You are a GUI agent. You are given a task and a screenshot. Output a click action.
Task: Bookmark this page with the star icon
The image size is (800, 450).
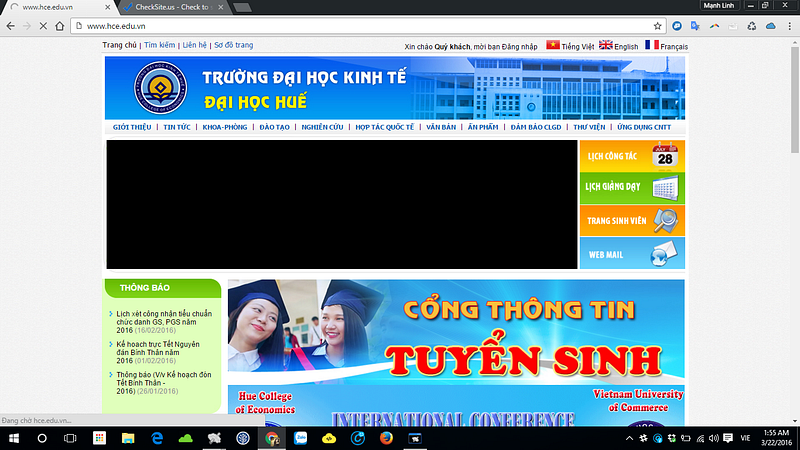tap(658, 26)
